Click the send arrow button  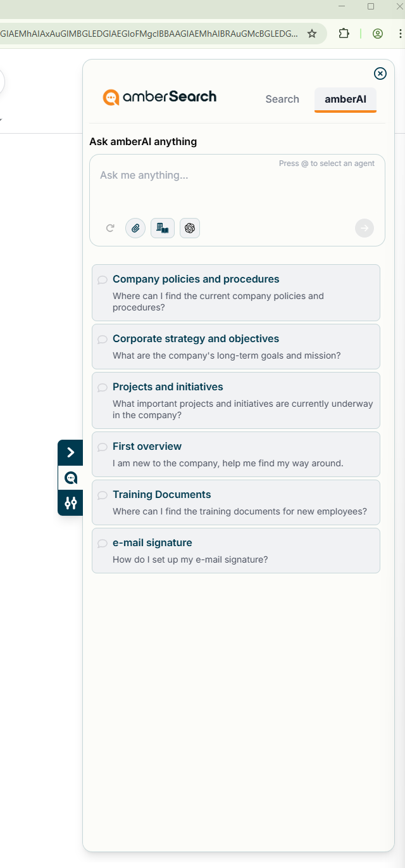tap(364, 228)
